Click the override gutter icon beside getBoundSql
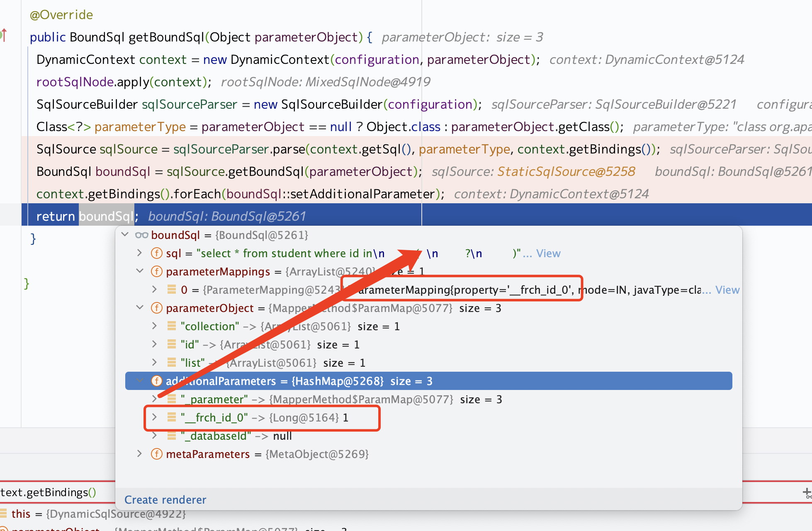Screen dimensions: 812x531 (x=4, y=36)
